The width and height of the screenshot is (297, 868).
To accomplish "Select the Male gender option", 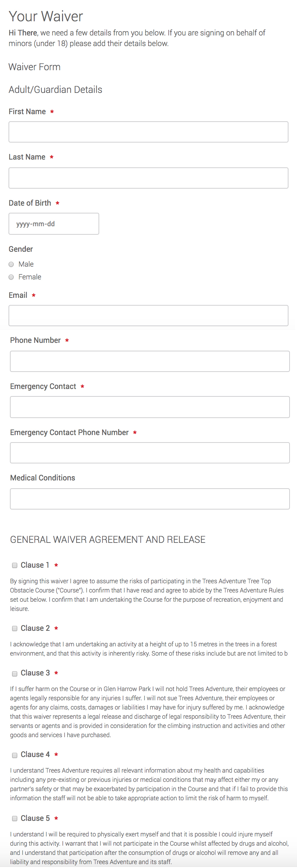I will (11, 264).
